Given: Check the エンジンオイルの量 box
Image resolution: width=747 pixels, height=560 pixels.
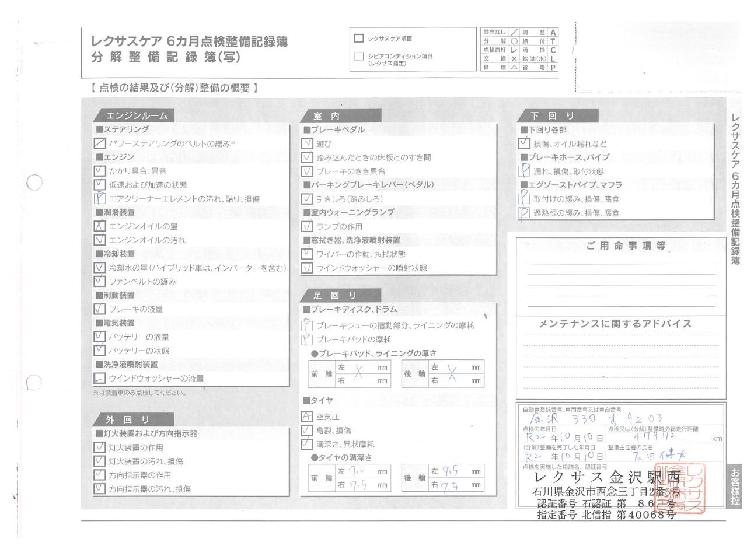Looking at the screenshot, I should [x=100, y=226].
